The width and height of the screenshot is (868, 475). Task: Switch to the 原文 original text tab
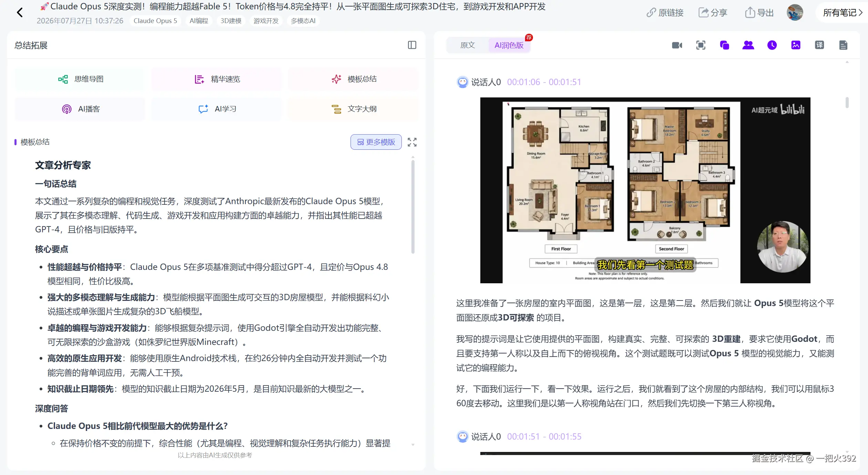[x=468, y=45]
